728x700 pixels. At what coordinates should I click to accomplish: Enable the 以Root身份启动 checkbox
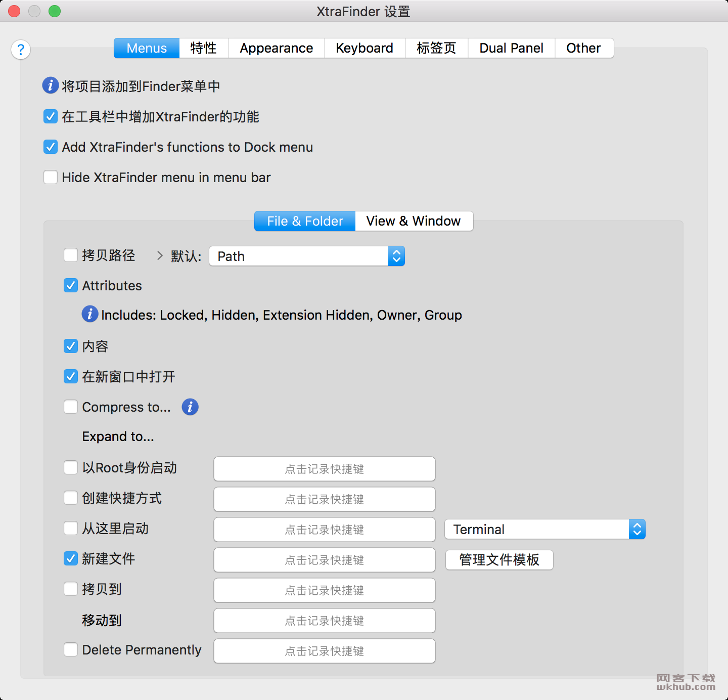71,468
